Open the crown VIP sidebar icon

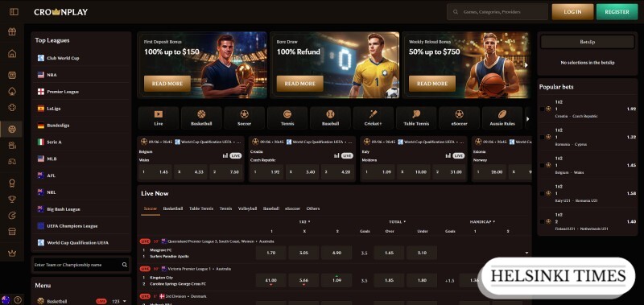click(12, 253)
